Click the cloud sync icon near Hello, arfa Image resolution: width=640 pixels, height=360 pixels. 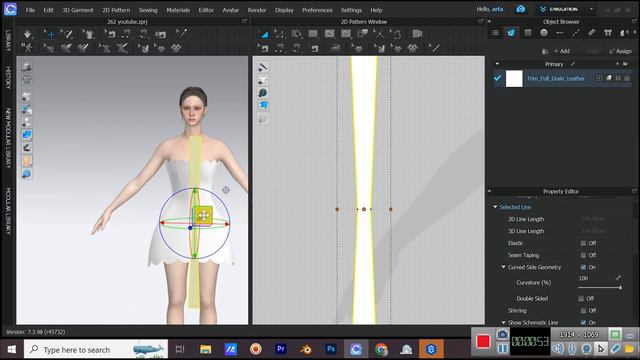pos(520,9)
